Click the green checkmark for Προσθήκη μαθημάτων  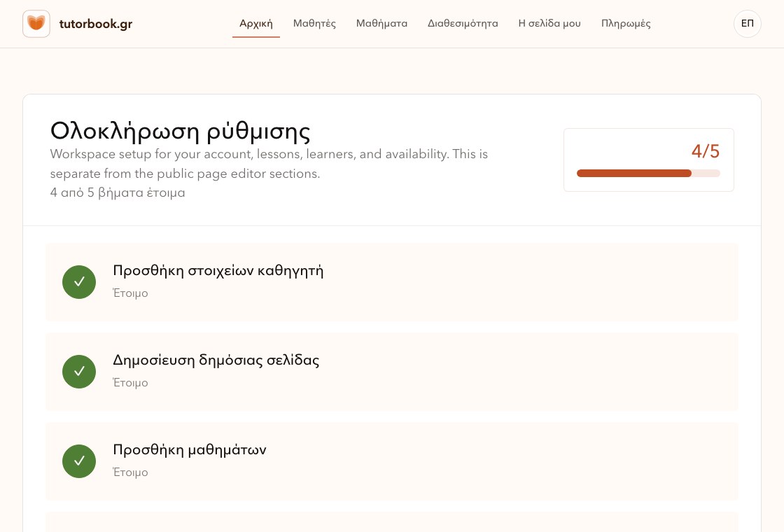79,461
